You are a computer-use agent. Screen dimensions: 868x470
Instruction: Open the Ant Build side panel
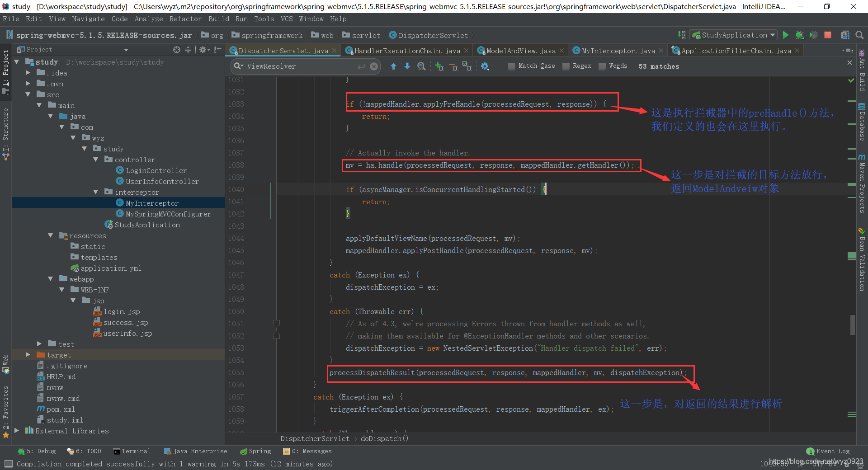[x=862, y=70]
